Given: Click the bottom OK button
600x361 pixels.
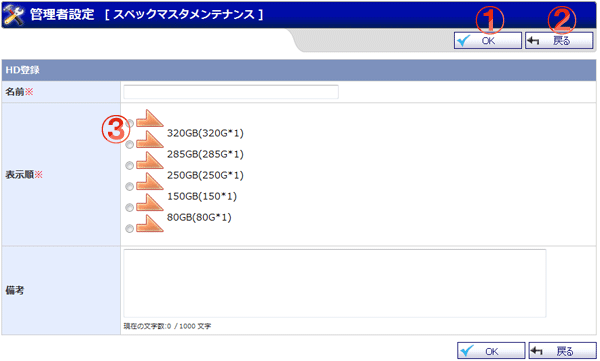Looking at the screenshot, I should tap(491, 351).
